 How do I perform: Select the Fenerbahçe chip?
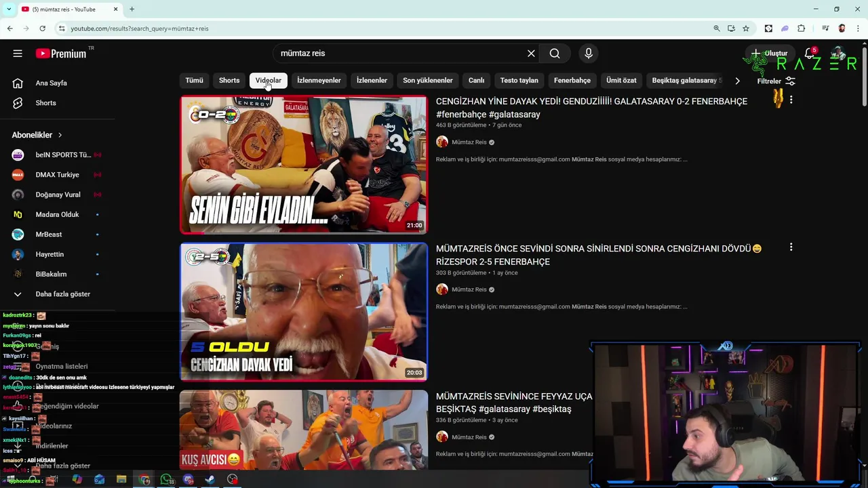[x=572, y=81]
